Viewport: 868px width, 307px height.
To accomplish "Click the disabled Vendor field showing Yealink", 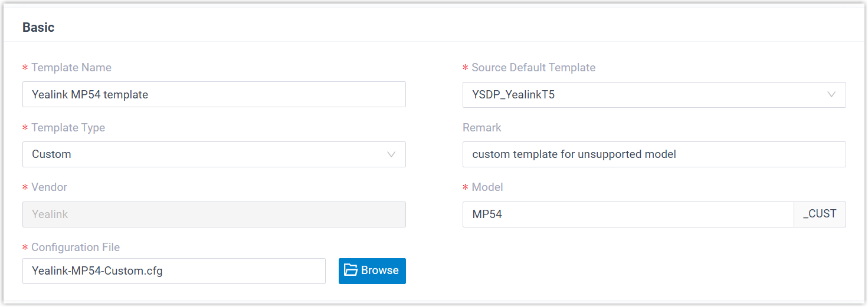I will click(214, 214).
